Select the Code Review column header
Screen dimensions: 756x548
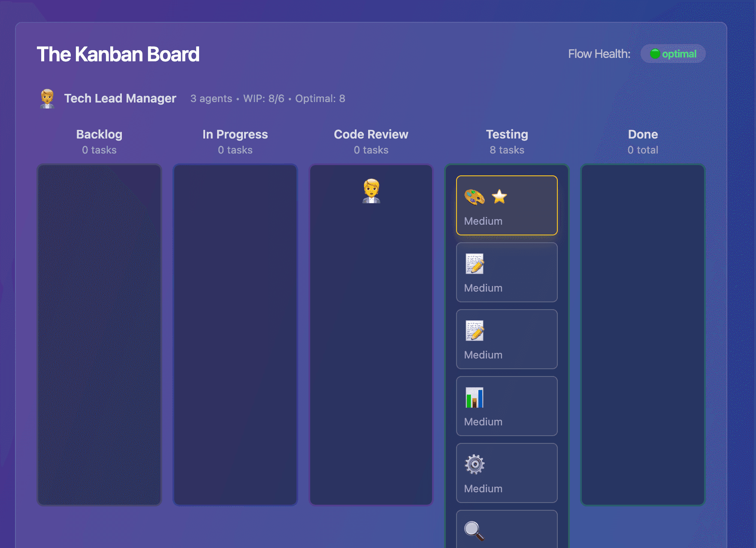[x=371, y=134]
